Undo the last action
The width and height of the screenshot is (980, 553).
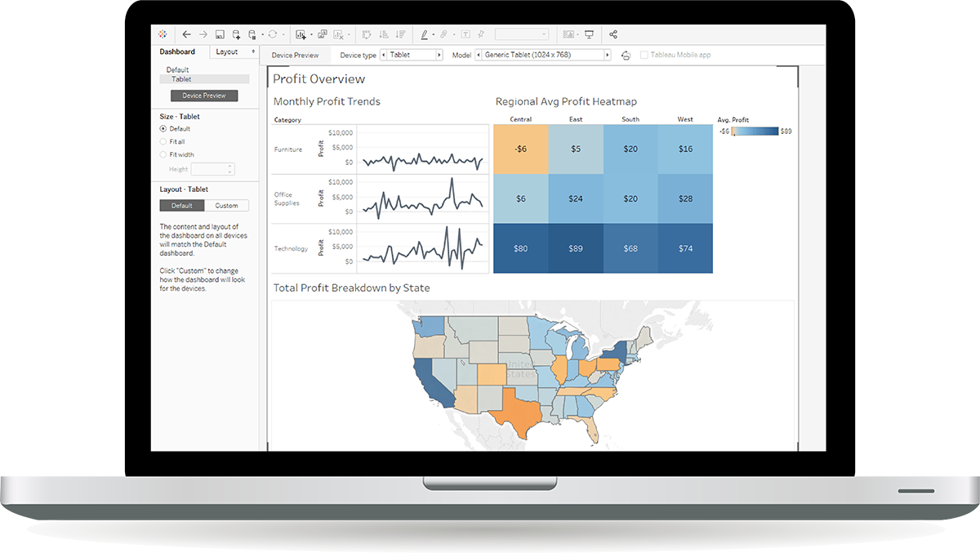186,34
